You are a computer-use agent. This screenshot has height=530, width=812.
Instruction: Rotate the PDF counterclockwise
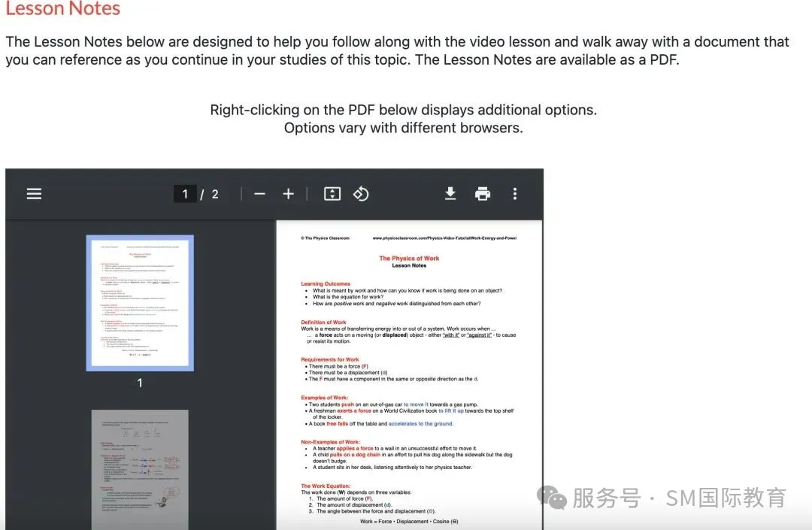361,194
